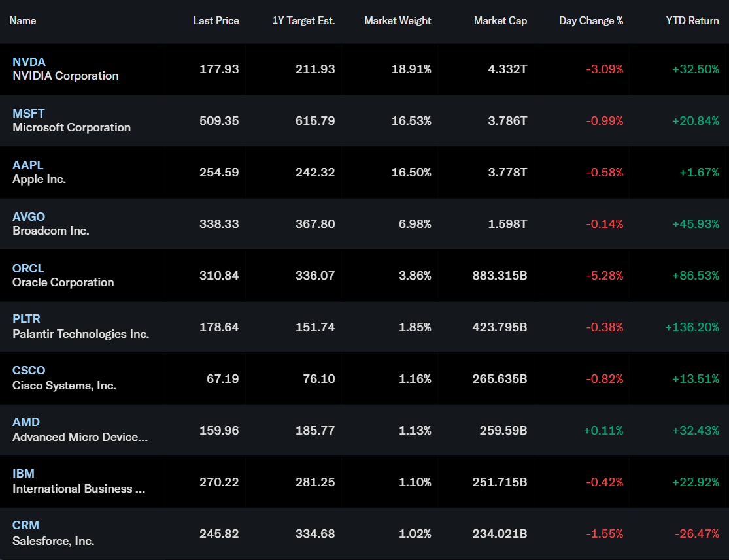
Task: Open the CRM ticker link
Action: 25,525
